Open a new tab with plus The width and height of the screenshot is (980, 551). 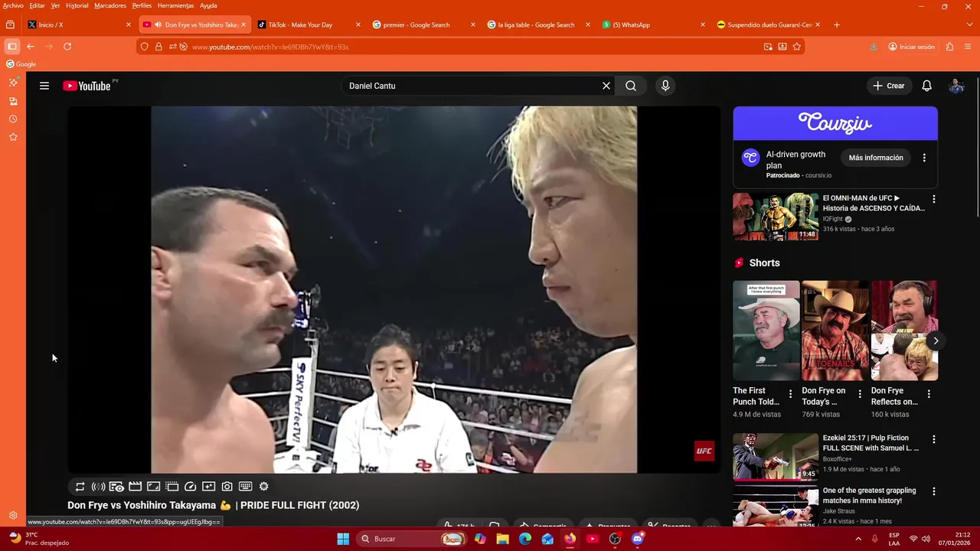pyautogui.click(x=836, y=24)
